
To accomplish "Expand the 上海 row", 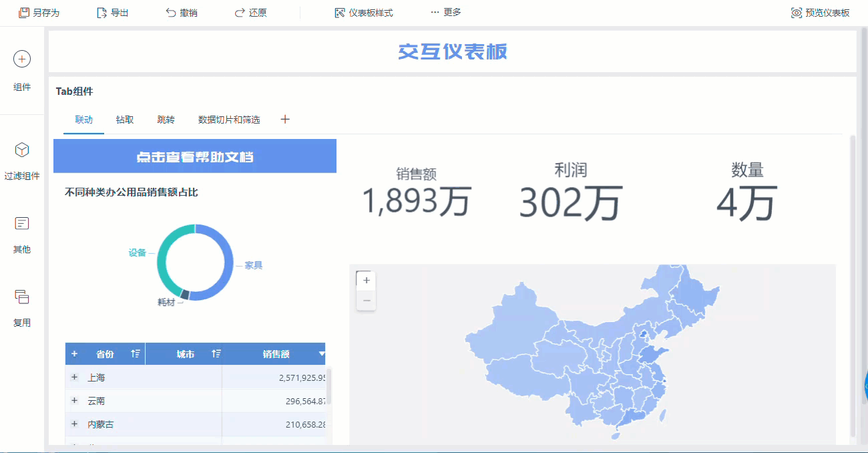I will point(74,377).
